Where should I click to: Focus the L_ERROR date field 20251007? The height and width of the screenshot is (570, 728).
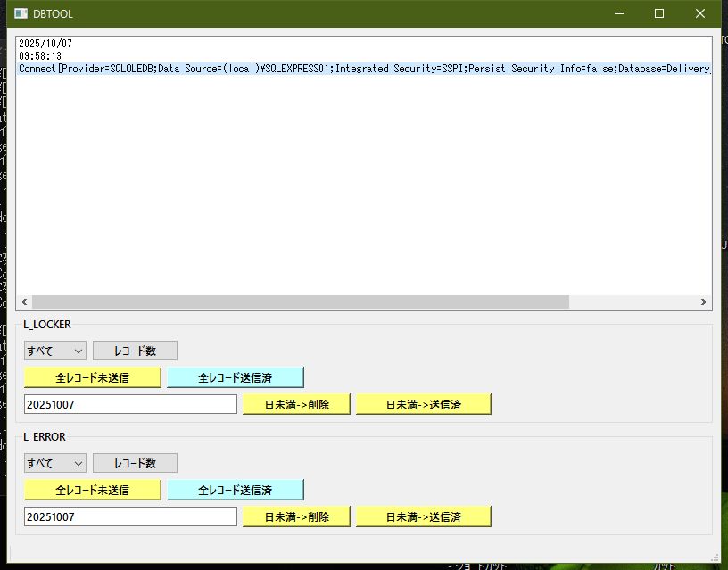pyautogui.click(x=130, y=516)
